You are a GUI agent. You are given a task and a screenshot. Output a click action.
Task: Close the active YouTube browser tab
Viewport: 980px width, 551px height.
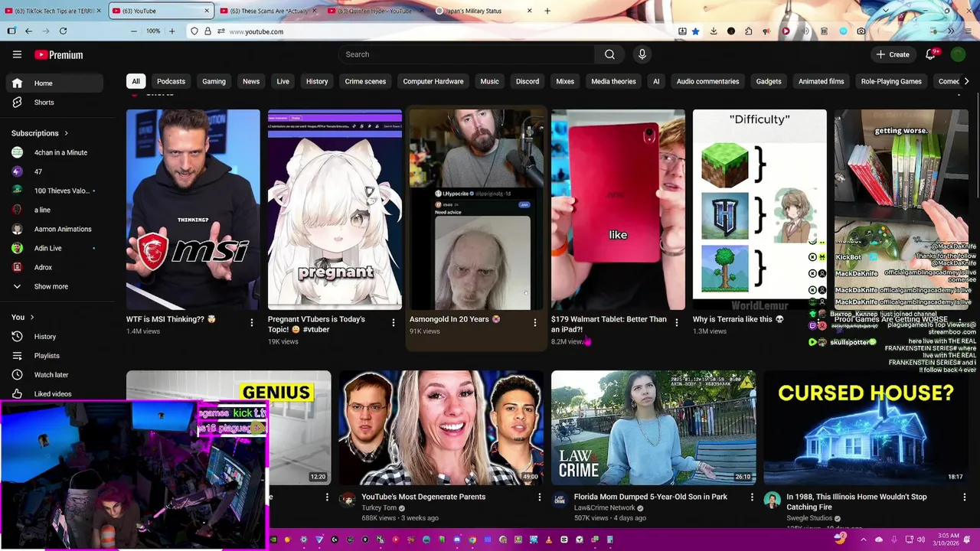click(207, 11)
